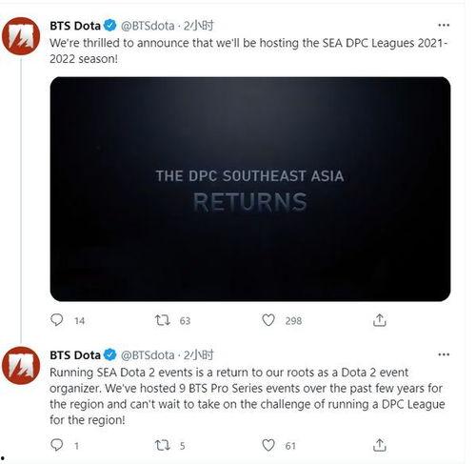Open @BTSdota handle in second tweet

pyautogui.click(x=148, y=355)
